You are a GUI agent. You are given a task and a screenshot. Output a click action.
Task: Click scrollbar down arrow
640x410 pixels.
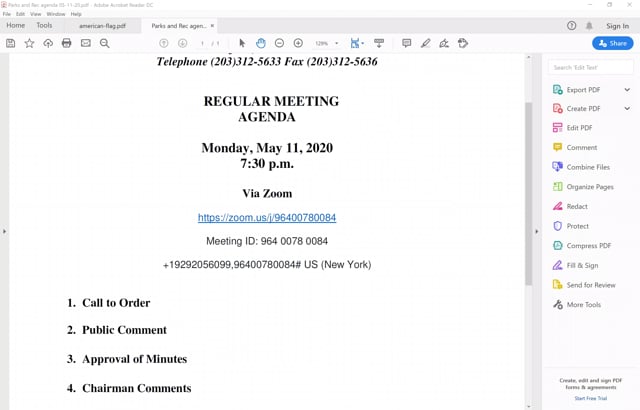coord(529,406)
